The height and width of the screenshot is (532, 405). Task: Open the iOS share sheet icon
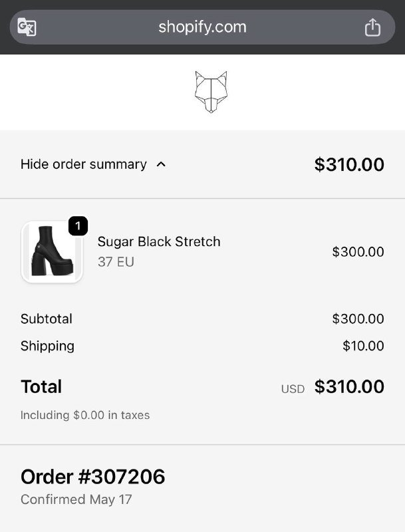click(x=372, y=27)
